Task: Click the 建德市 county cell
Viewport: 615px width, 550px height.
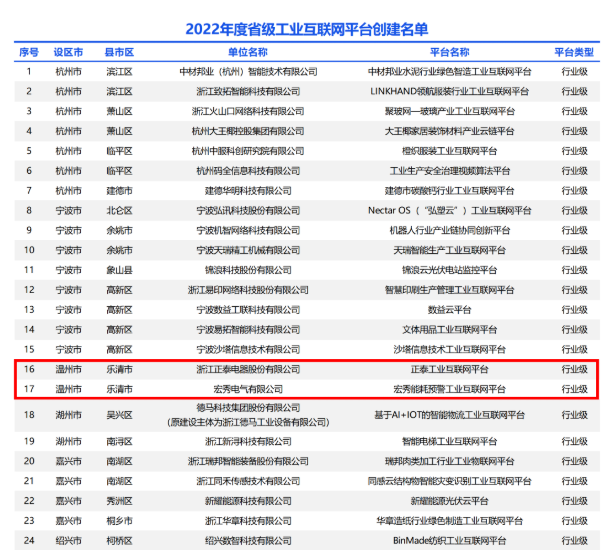Action: pos(120,191)
